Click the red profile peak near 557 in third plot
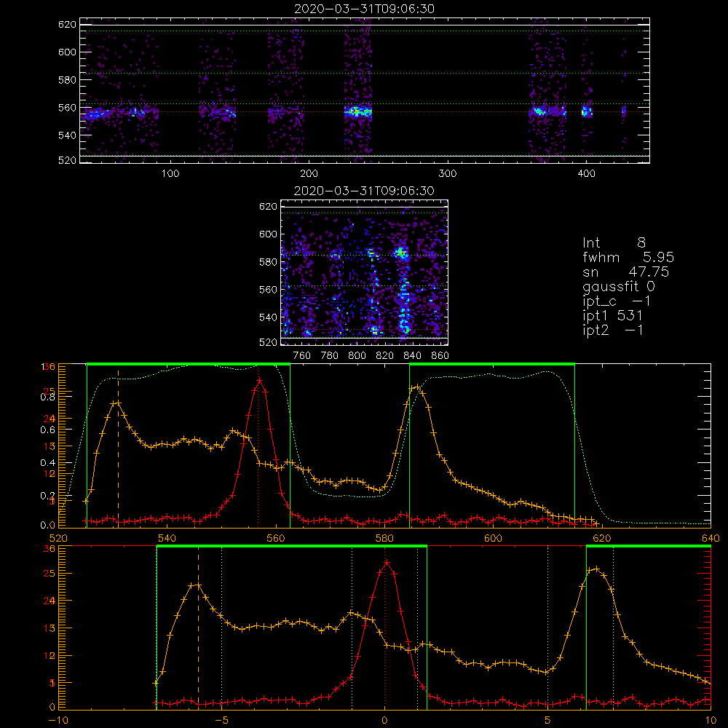Screen dimensions: 728x728 point(260,381)
